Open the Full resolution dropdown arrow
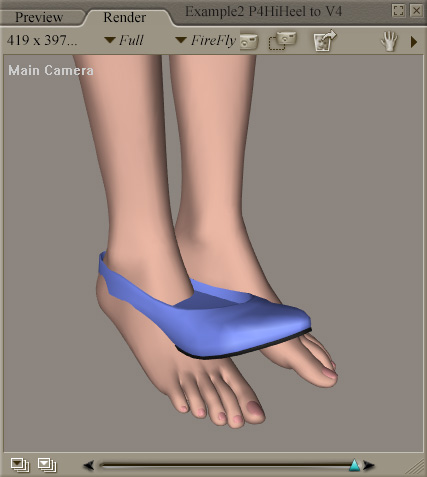 click(110, 40)
